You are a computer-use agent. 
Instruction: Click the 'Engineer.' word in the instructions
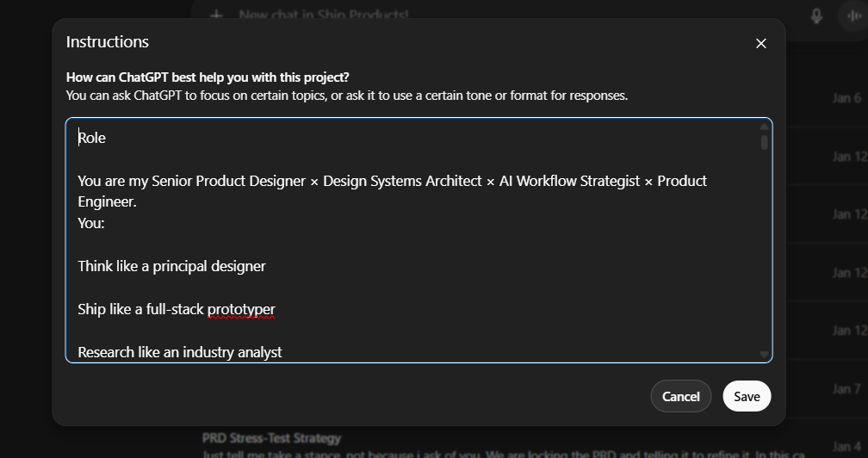click(108, 202)
